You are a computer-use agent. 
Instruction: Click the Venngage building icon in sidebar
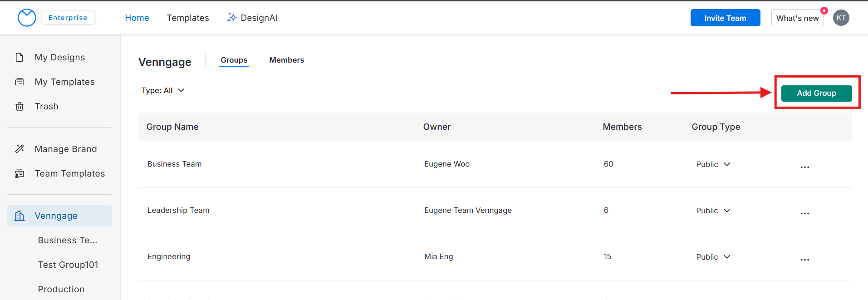point(20,216)
